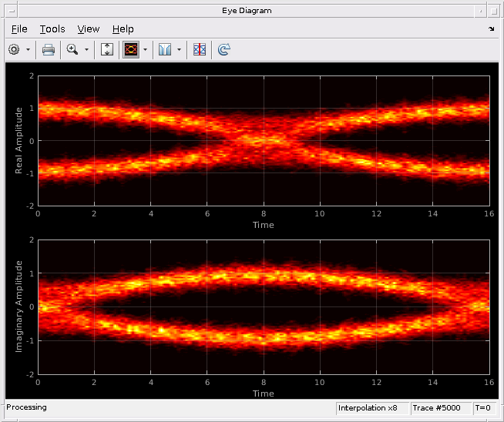Click the T=0 status field
Image resolution: width=504 pixels, height=422 pixels.
483,408
